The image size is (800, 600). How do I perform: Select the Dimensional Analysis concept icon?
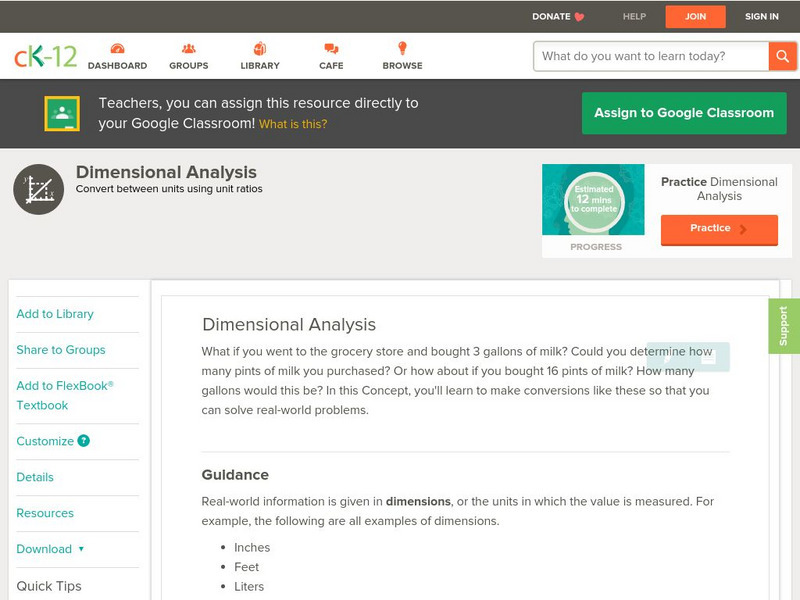pyautogui.click(x=38, y=187)
